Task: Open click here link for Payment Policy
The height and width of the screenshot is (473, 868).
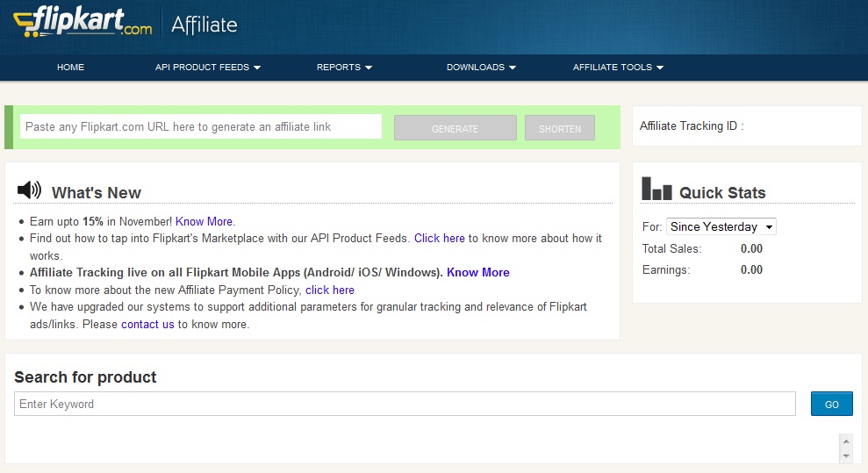Action: tap(330, 290)
